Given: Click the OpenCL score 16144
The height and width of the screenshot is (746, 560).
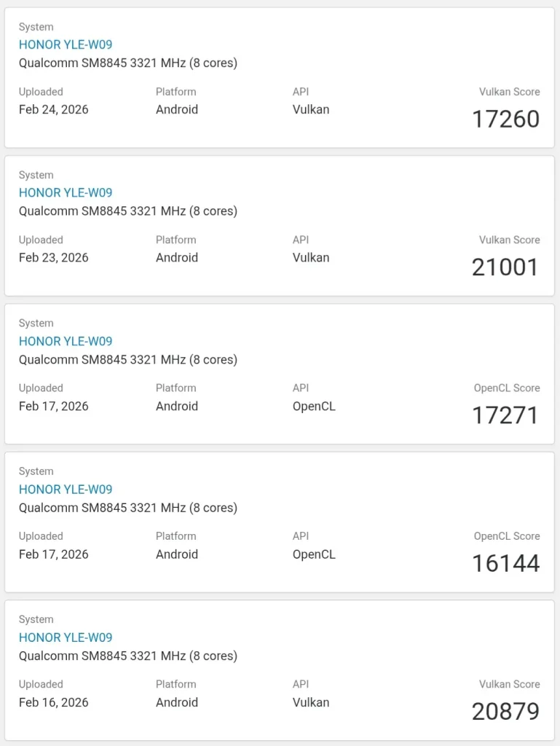Looking at the screenshot, I should (505, 563).
